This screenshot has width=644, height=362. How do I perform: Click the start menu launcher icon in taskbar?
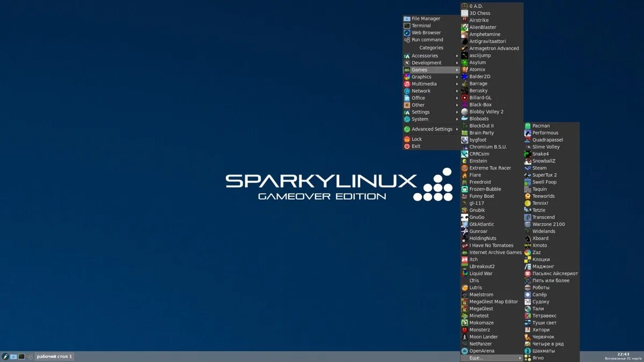[x=5, y=356]
